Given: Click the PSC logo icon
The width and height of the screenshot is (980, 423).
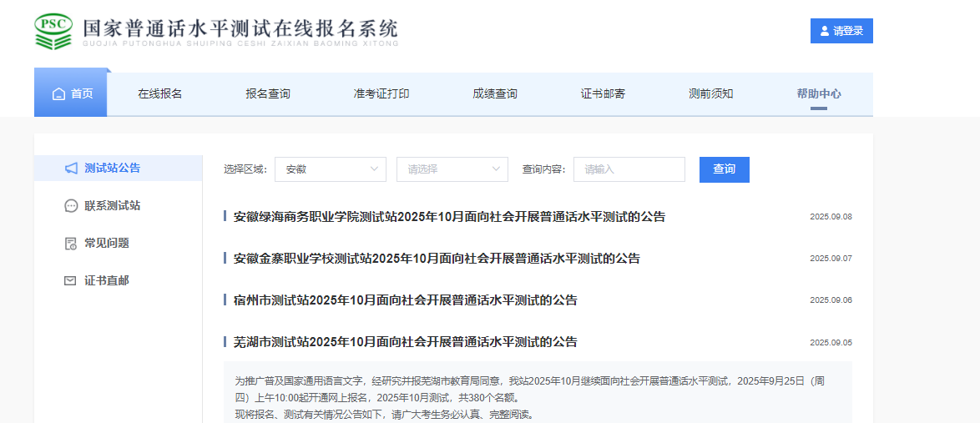Looking at the screenshot, I should point(53,31).
